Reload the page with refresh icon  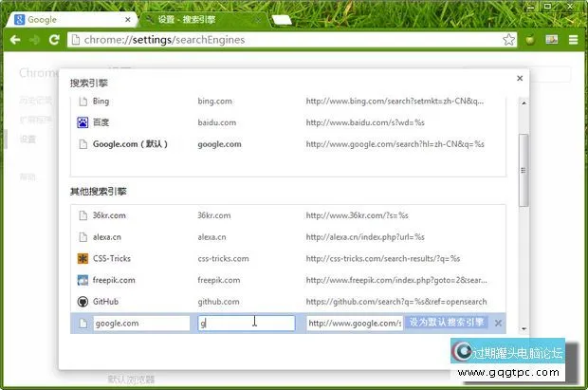pos(54,40)
